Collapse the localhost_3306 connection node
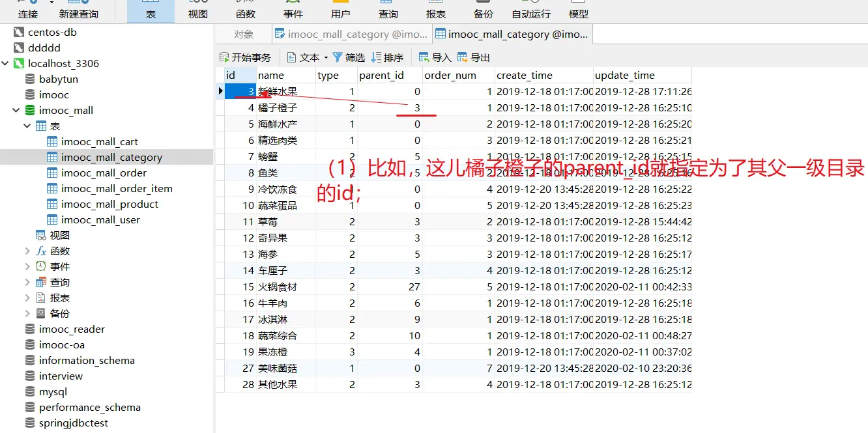Image resolution: width=868 pixels, height=433 pixels. [x=5, y=63]
